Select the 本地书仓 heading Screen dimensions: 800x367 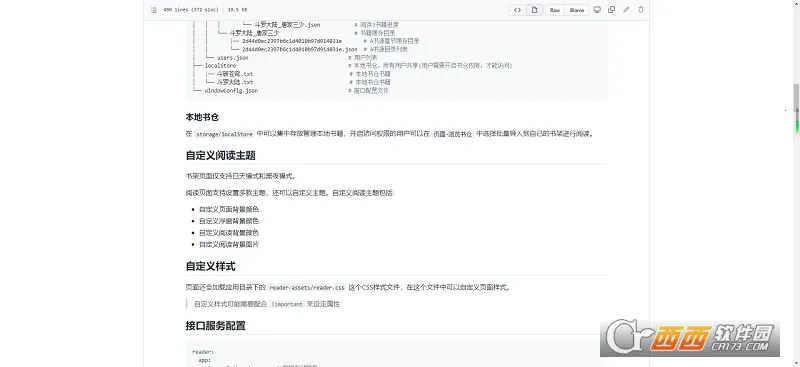click(202, 117)
